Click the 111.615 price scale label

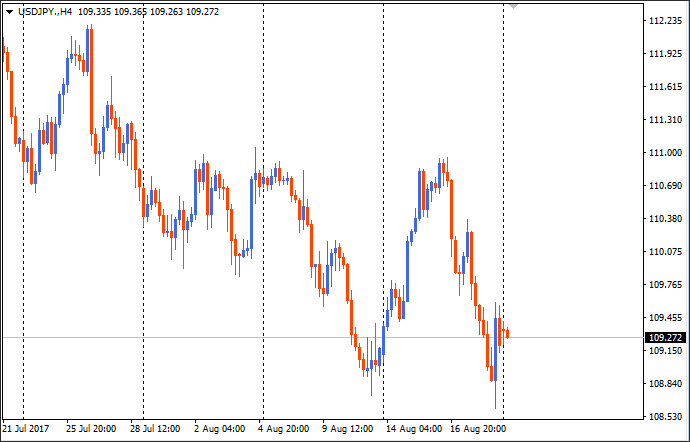pyautogui.click(x=665, y=87)
